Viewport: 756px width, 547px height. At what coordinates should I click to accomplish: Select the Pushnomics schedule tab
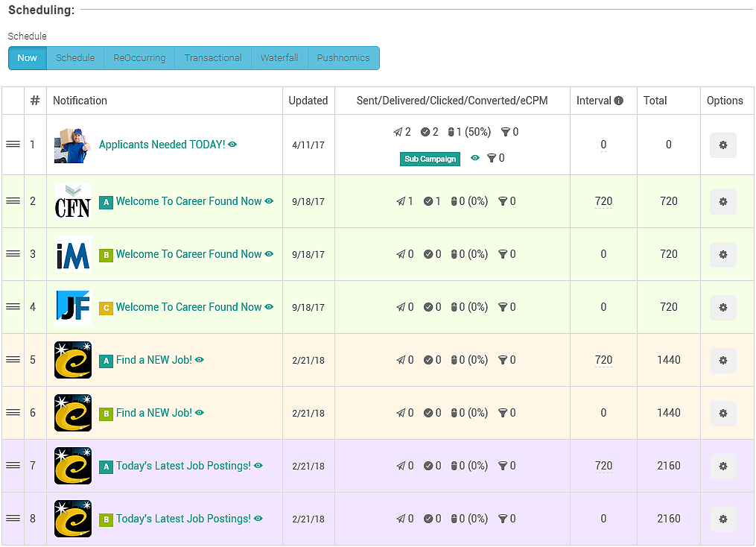click(x=343, y=58)
